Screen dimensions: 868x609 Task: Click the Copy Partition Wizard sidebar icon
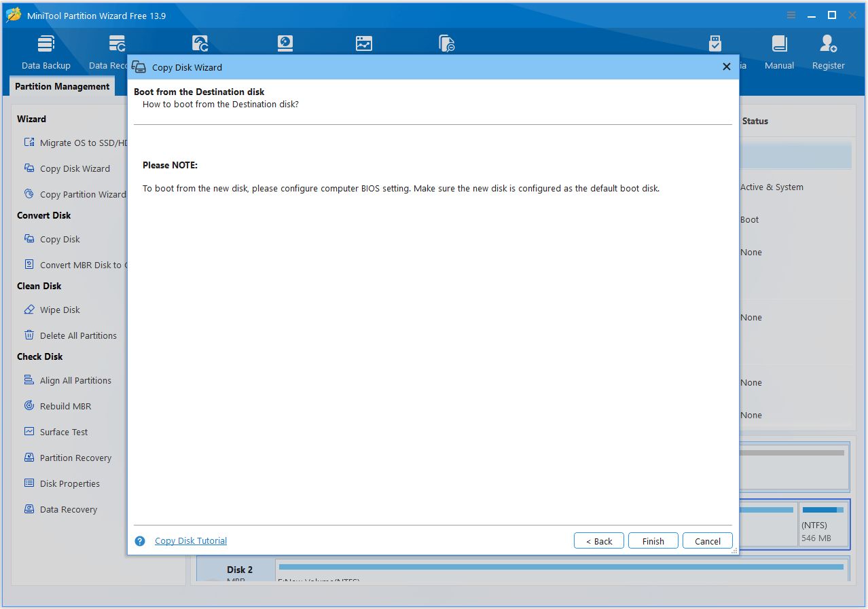pos(29,194)
